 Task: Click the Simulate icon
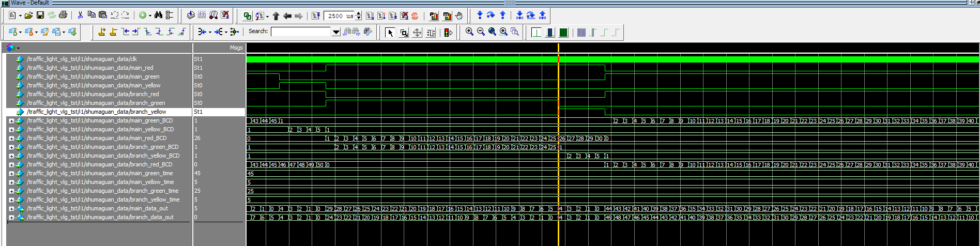click(x=213, y=16)
